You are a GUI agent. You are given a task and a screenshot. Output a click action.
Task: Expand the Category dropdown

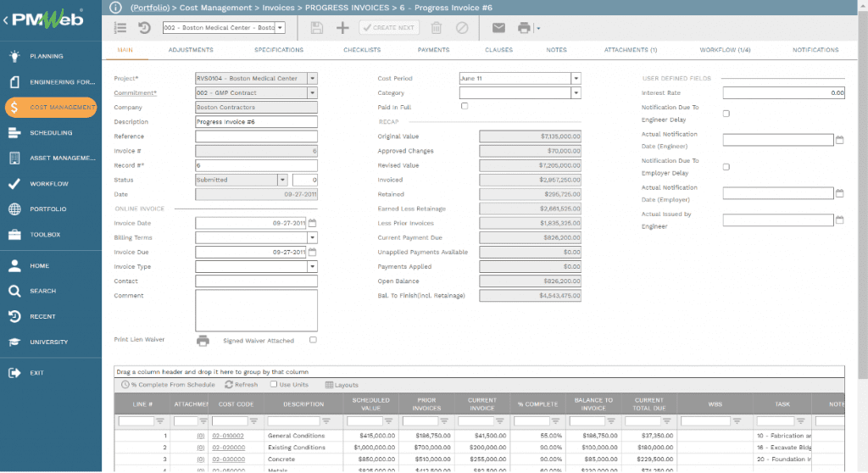click(x=576, y=93)
